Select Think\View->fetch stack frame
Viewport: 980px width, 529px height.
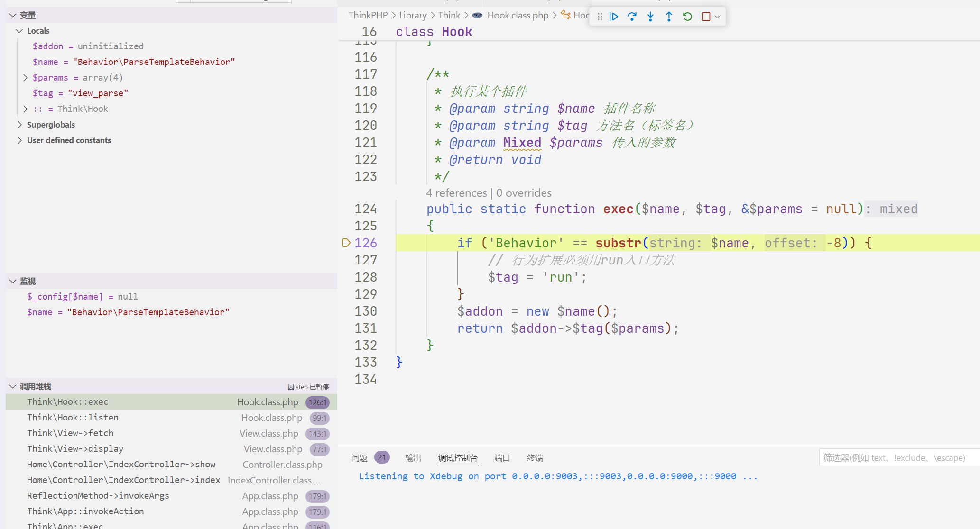(x=172, y=433)
